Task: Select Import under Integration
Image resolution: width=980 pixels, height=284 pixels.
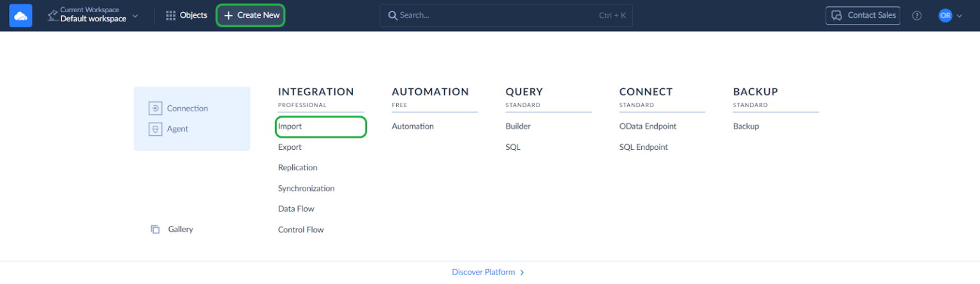Action: click(x=290, y=126)
